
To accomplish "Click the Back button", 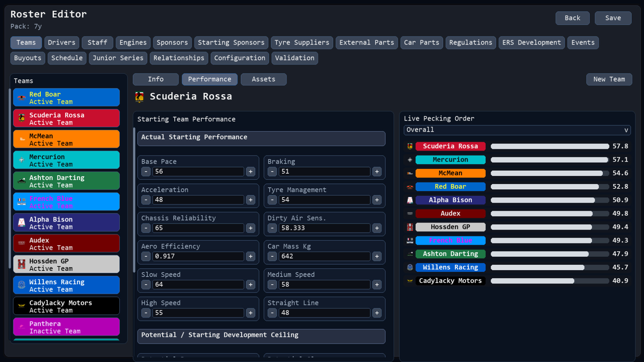I will pos(572,18).
